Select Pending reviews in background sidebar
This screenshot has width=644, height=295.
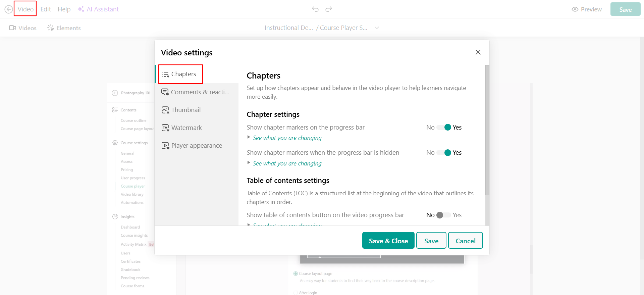[135, 278]
